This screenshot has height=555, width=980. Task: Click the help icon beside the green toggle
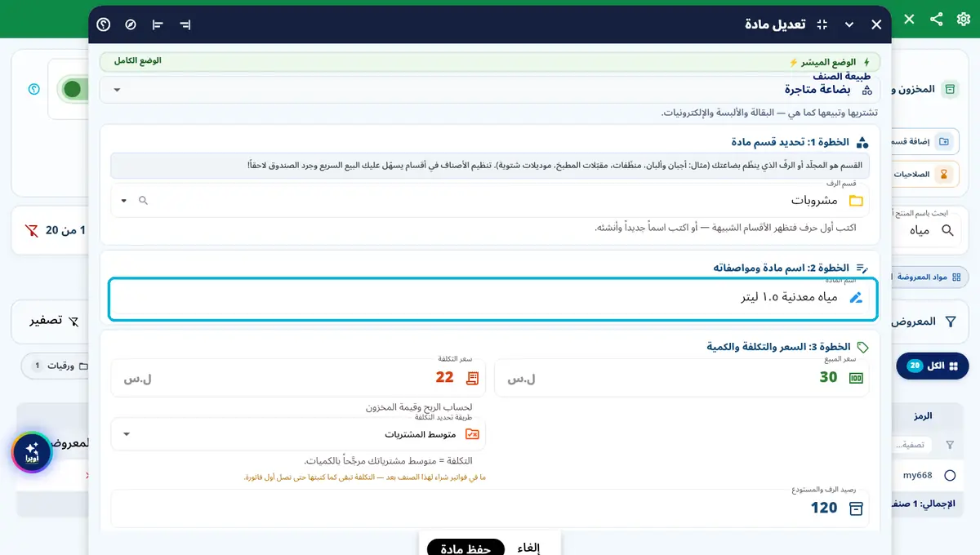33,89
